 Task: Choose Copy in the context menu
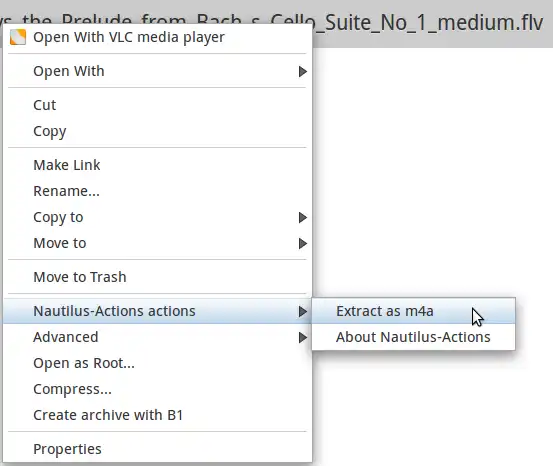[x=157, y=131]
